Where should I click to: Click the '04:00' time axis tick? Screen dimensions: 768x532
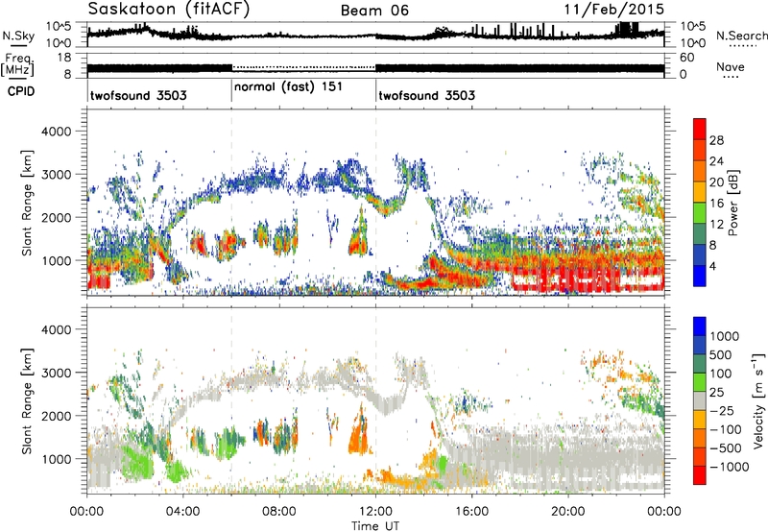click(x=183, y=512)
